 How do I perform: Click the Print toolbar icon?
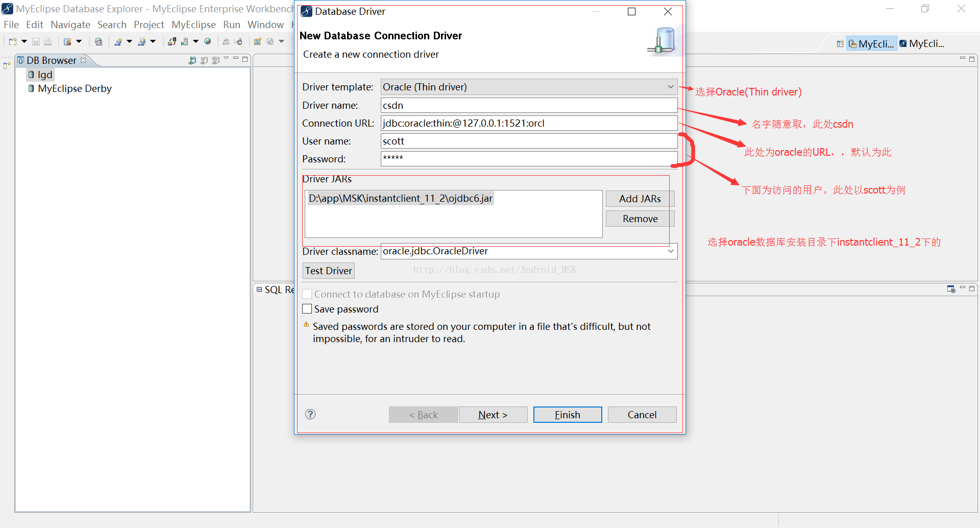[48, 42]
